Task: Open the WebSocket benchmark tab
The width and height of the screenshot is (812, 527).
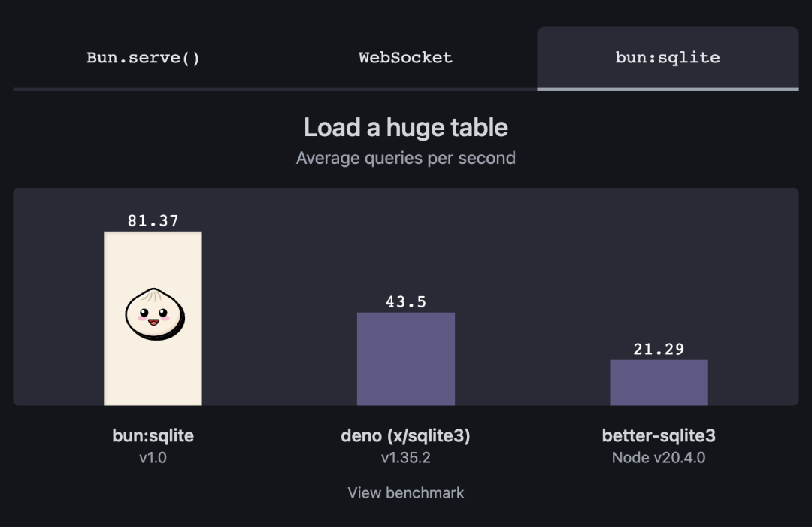Action: (405, 58)
